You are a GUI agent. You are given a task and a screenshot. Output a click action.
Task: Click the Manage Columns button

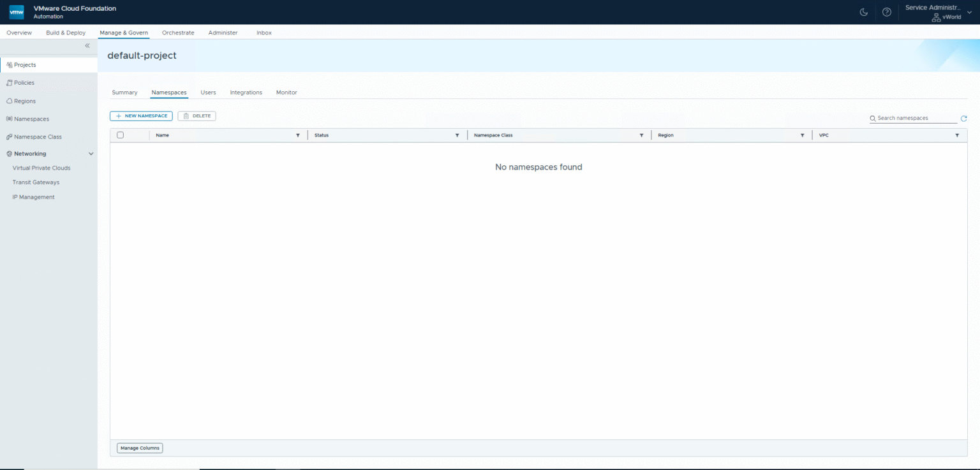(140, 448)
